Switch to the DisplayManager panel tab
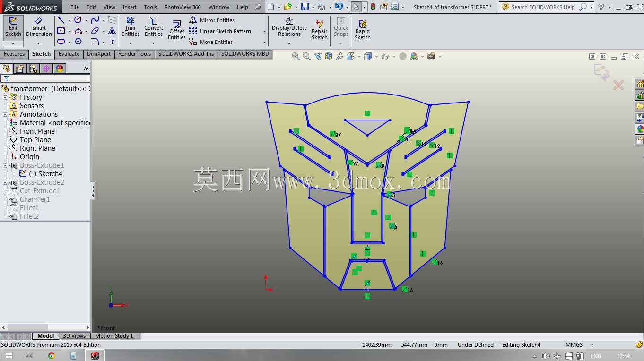The height and width of the screenshot is (361, 644). (60, 69)
